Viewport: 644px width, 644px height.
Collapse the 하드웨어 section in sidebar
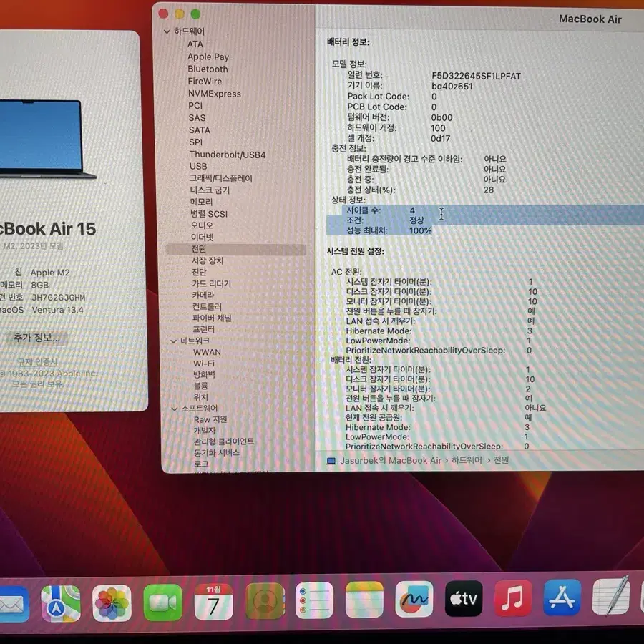point(167,31)
